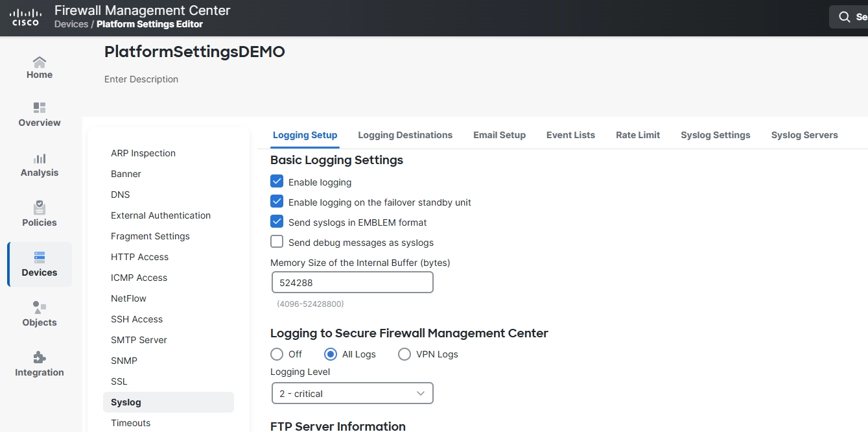Screen dimensions: 868x432
Task: Click the Cisco logo
Action: tap(27, 18)
